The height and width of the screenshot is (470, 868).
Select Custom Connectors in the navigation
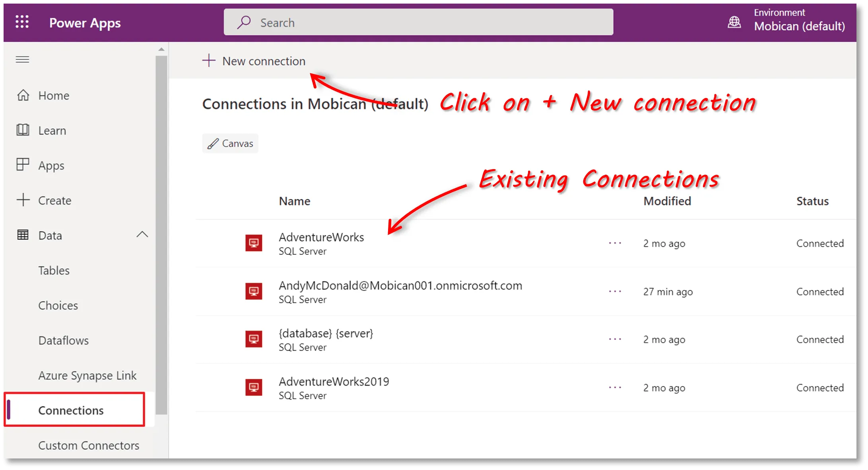point(88,445)
